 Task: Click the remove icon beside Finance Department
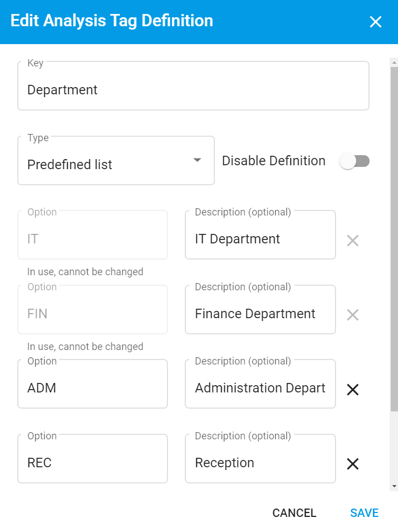(352, 315)
